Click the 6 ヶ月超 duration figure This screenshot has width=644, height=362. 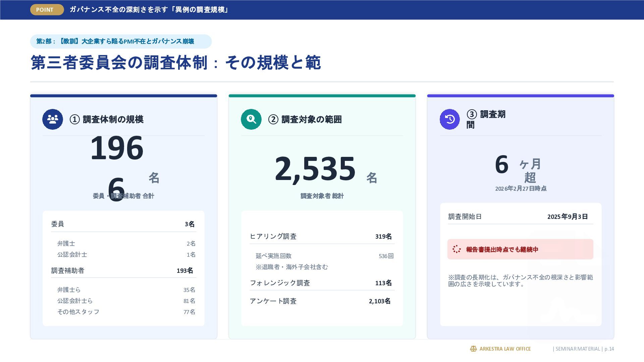[518, 170]
